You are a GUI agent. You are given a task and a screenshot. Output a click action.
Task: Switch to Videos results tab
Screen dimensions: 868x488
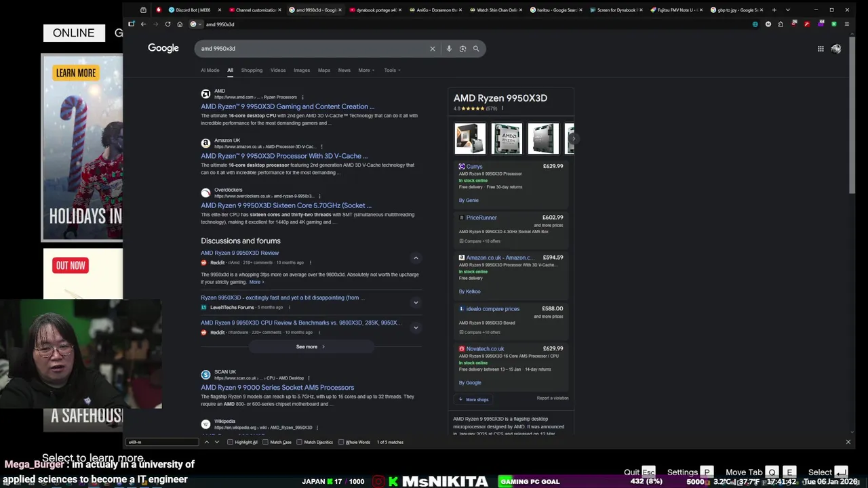[278, 70]
